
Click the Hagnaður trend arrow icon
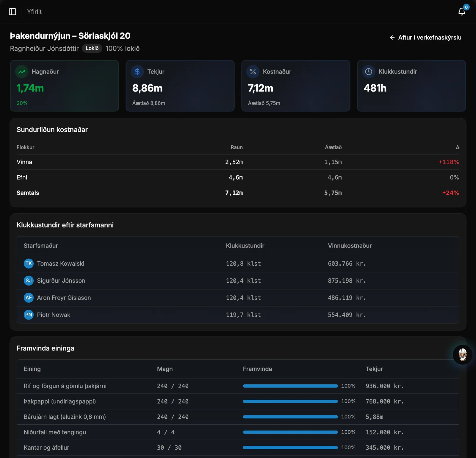click(x=22, y=71)
